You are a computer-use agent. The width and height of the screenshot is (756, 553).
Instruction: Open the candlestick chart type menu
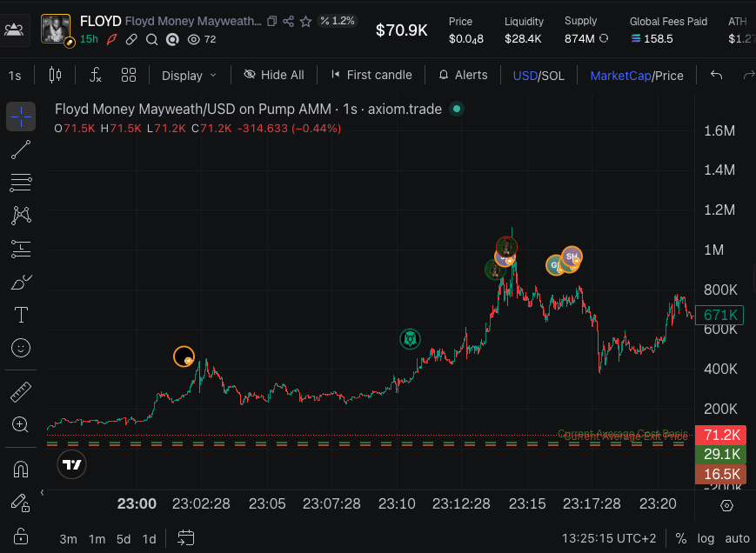55,75
